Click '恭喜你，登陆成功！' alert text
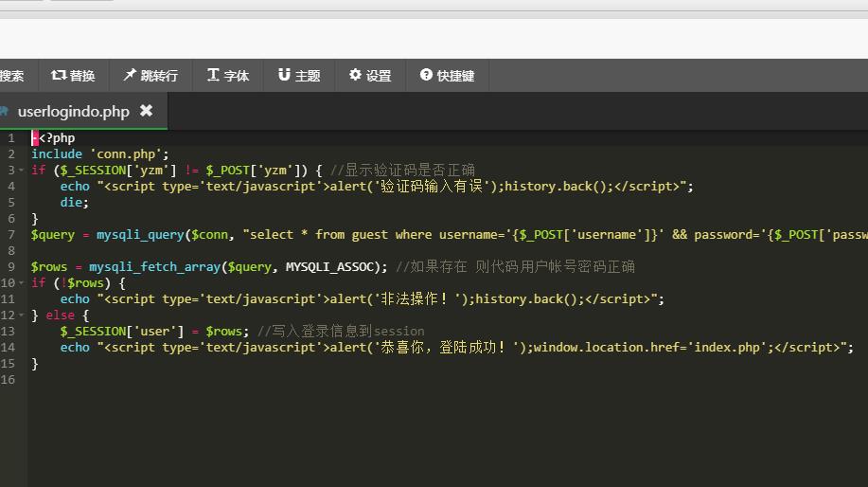Image resolution: width=868 pixels, height=487 pixels. pyautogui.click(x=443, y=348)
